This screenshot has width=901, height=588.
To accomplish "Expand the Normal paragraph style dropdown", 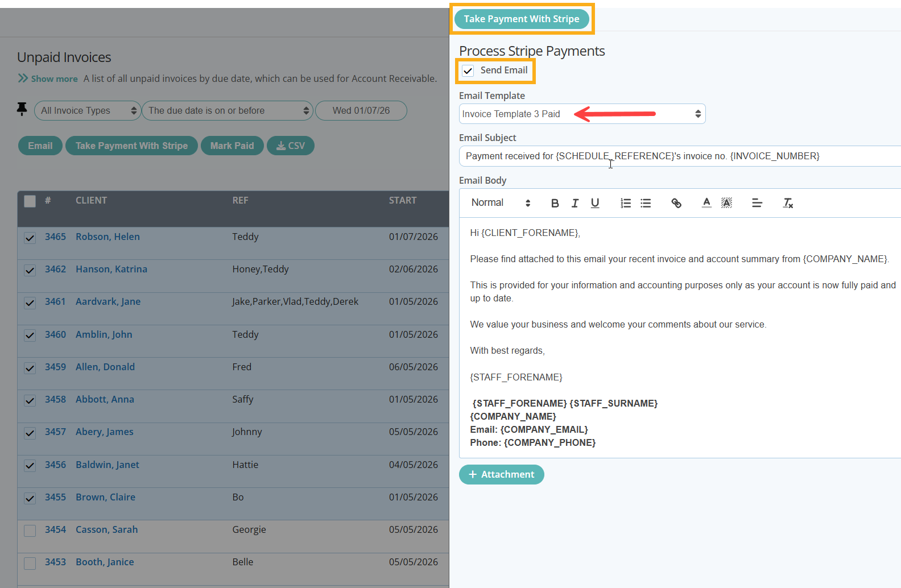I will [x=501, y=203].
